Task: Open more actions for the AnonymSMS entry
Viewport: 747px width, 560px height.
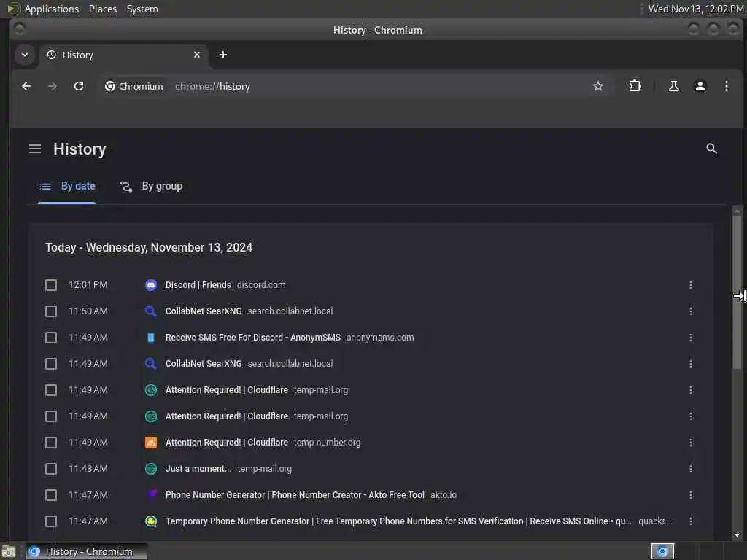Action: [x=690, y=338]
